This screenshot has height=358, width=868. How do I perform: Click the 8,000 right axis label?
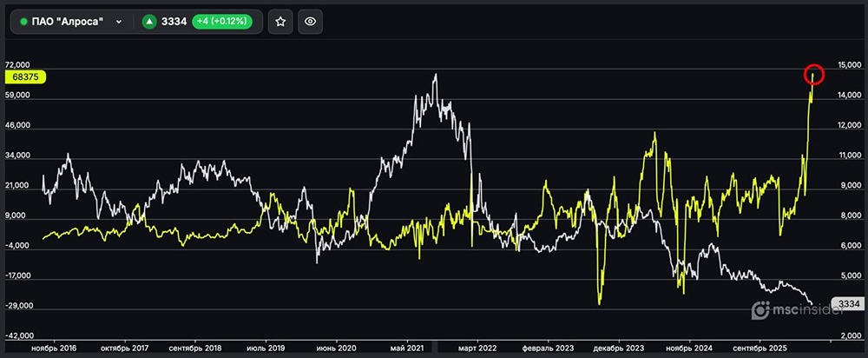(851, 215)
